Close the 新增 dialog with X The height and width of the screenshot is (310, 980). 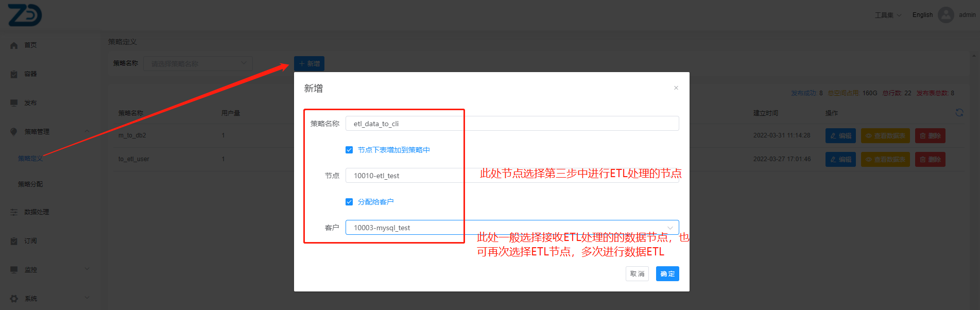[x=676, y=88]
